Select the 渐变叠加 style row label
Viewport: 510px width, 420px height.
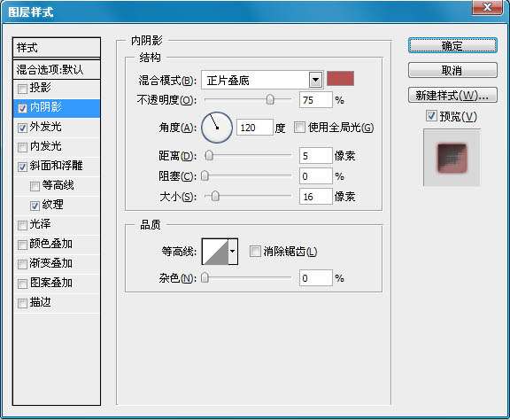pyautogui.click(x=51, y=263)
